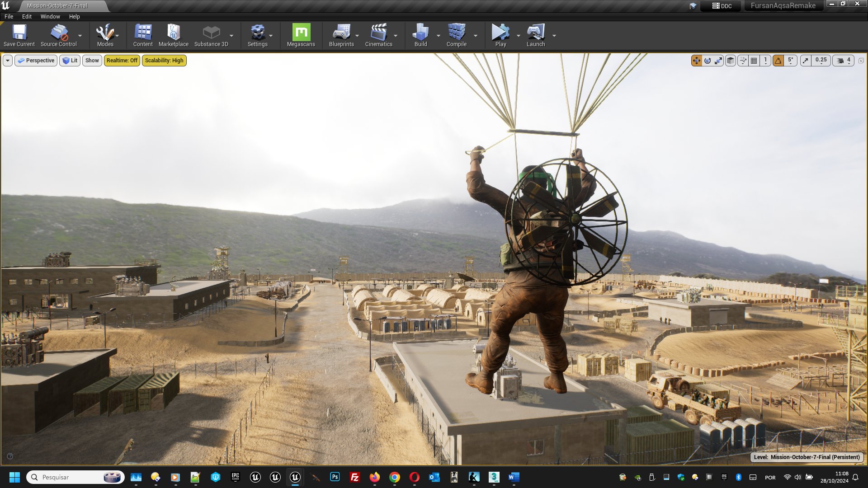Click the Compile icon
This screenshot has height=488, width=868.
457,35
